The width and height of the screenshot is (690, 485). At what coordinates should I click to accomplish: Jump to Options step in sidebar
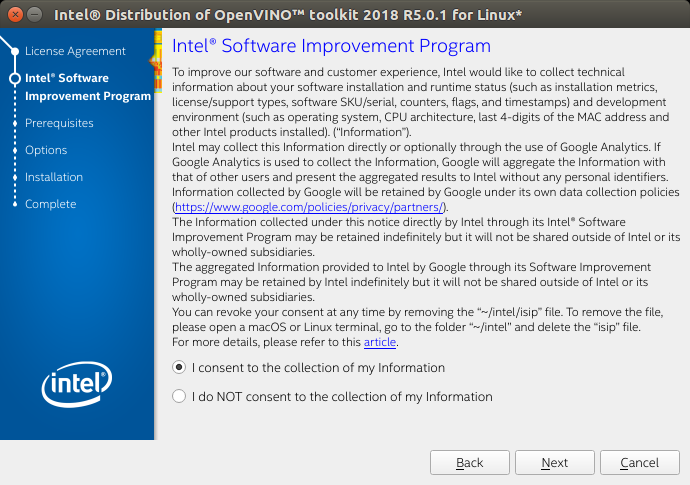point(46,150)
